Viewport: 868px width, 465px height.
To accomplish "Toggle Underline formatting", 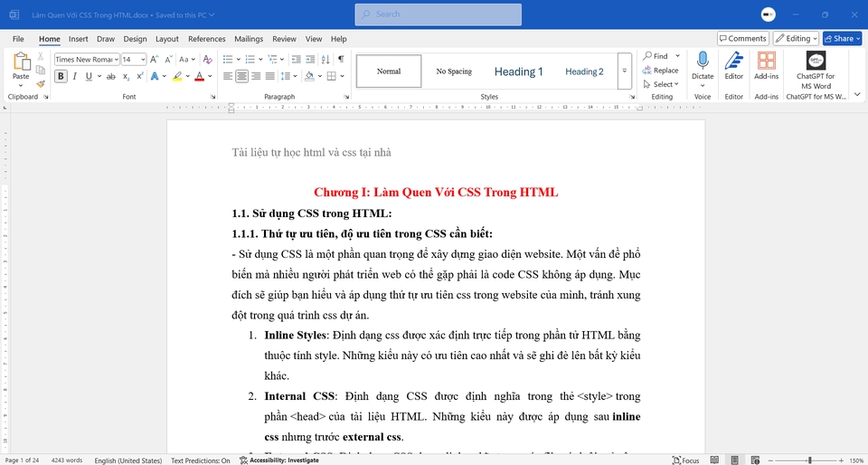I will pos(89,76).
